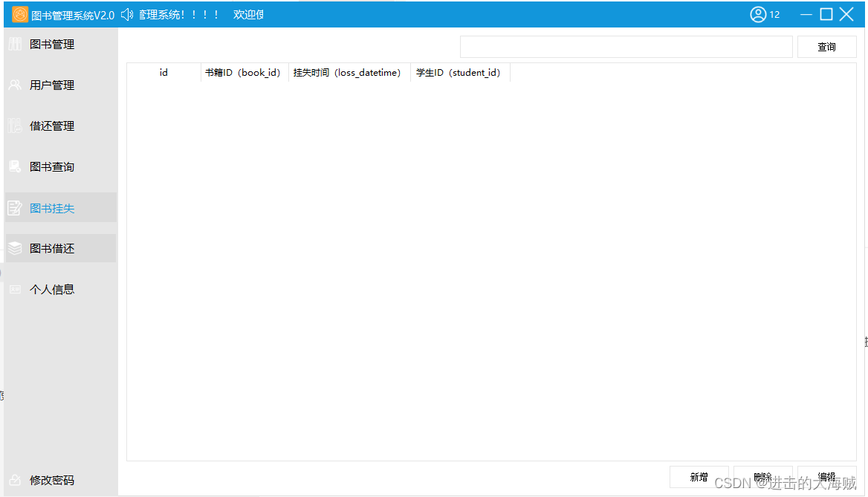Select 图书挂失 menu item

pyautogui.click(x=60, y=207)
